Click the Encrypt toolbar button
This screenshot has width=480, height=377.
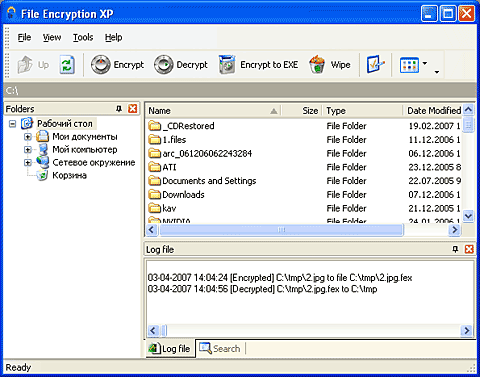tap(117, 65)
